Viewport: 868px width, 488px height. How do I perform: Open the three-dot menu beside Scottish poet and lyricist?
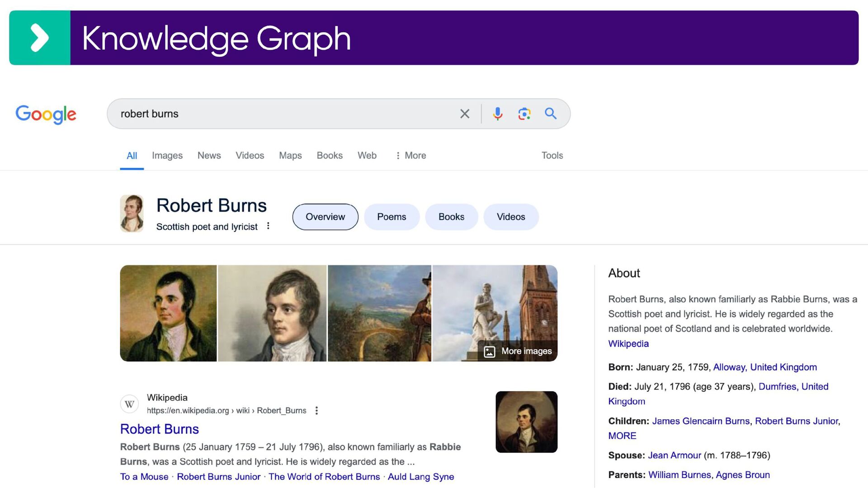point(268,226)
